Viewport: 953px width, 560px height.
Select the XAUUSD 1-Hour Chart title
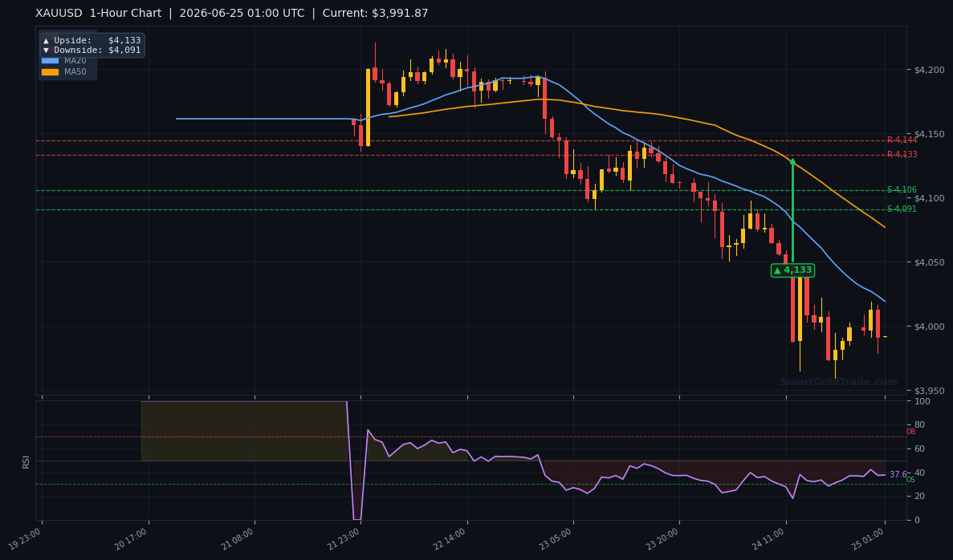click(99, 14)
